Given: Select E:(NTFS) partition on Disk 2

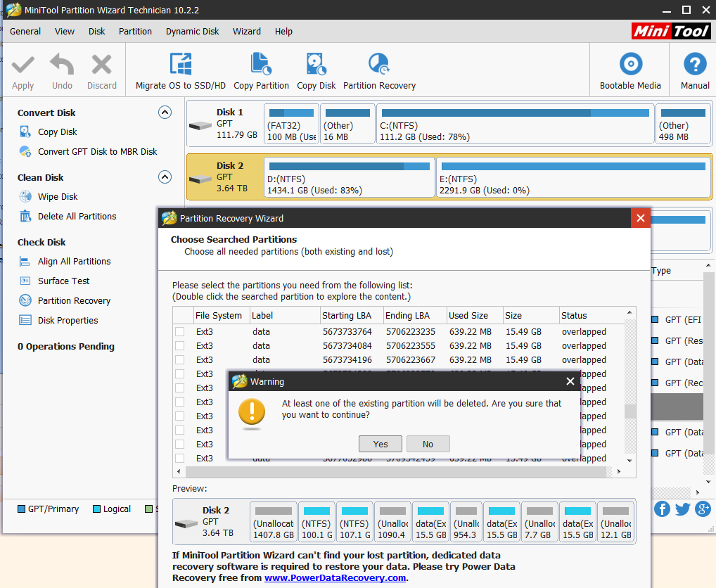Looking at the screenshot, I should 573,177.
